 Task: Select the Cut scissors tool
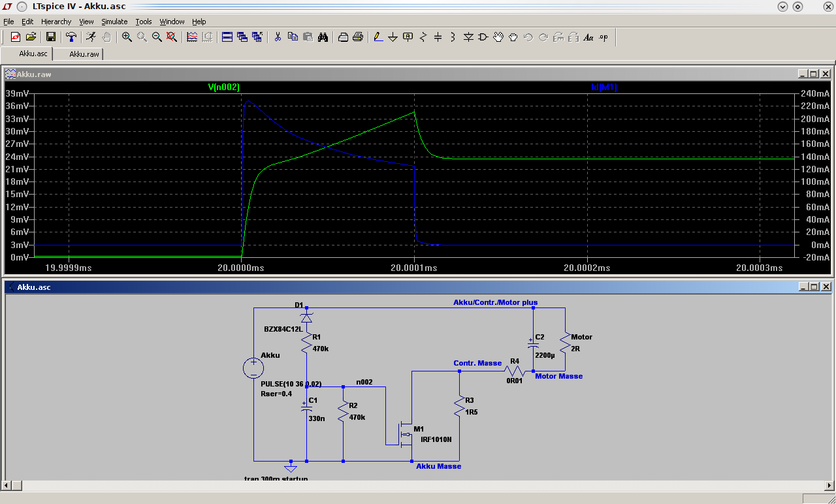click(x=278, y=37)
